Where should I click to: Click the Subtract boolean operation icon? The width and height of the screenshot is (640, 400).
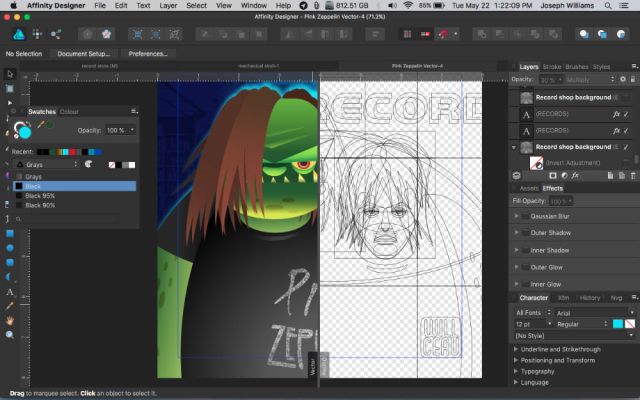[500, 34]
